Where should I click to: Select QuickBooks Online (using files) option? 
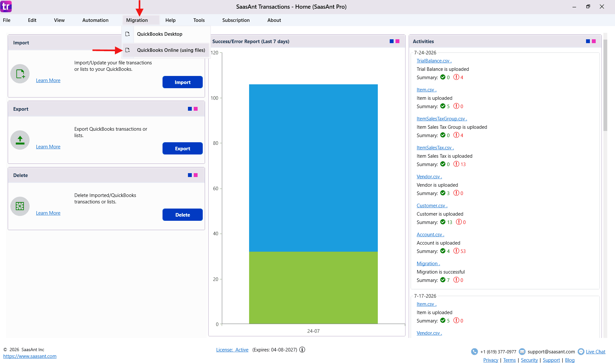point(166,50)
